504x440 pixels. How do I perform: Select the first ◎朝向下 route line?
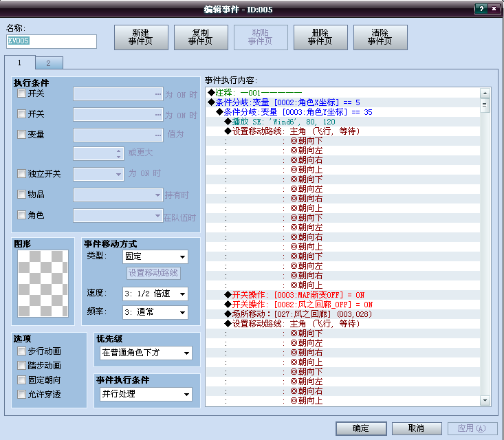click(343, 141)
